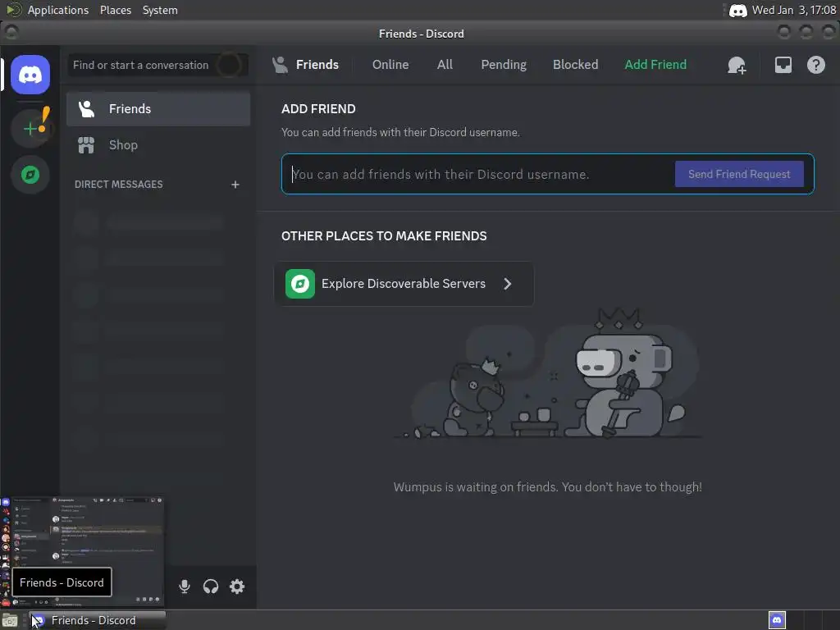Click OTHER PLACES TO MAKE FRIENDS heading
This screenshot has width=840, height=630.
(384, 236)
